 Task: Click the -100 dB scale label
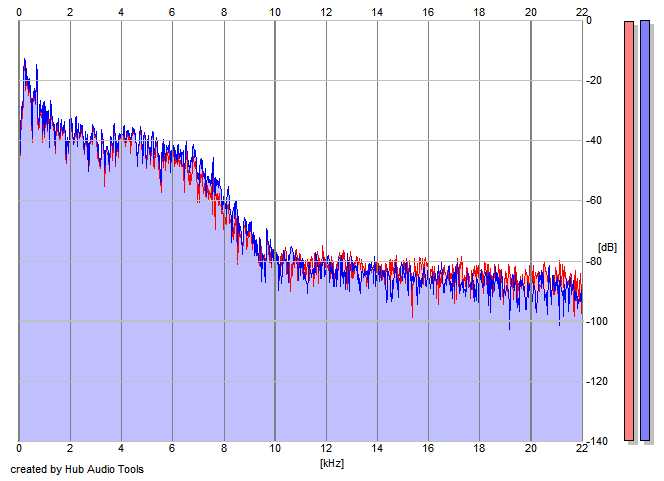pyautogui.click(x=596, y=321)
